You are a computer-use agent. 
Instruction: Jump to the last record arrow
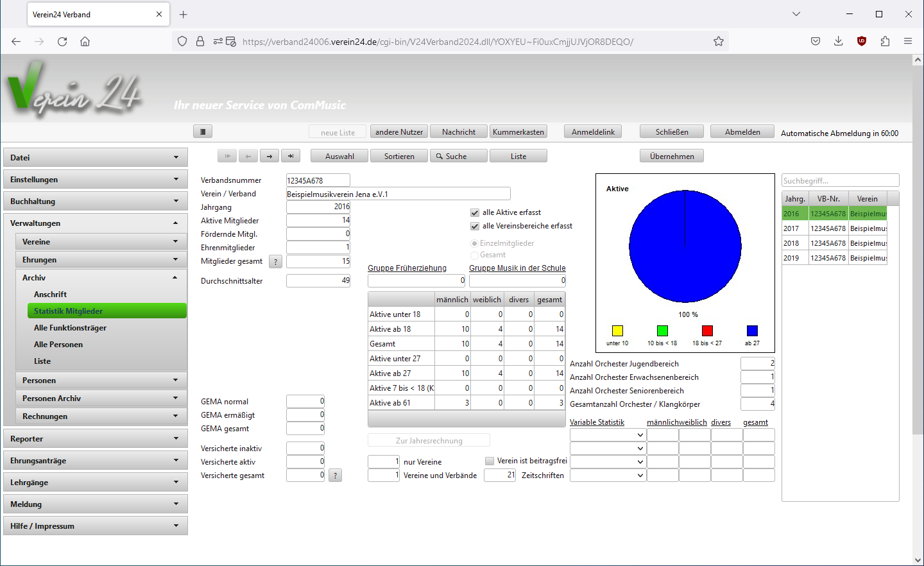point(291,156)
